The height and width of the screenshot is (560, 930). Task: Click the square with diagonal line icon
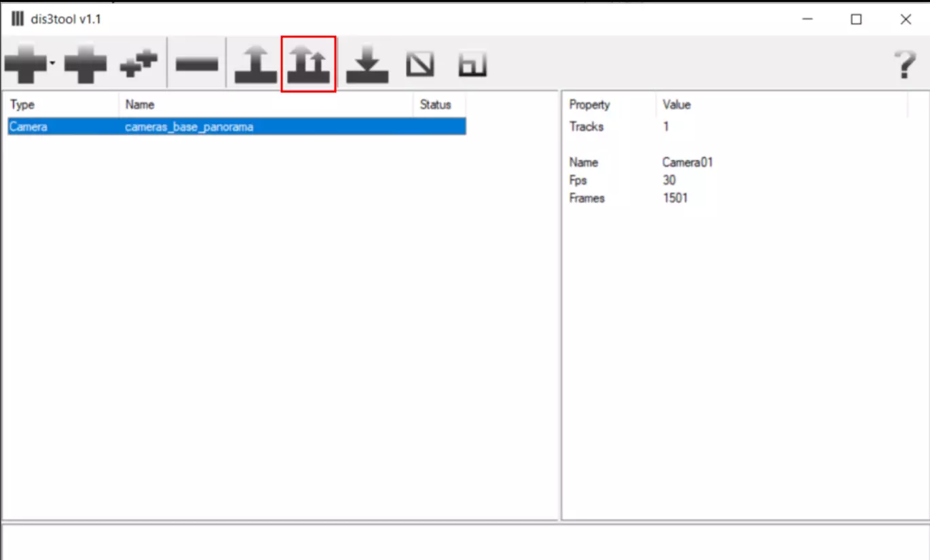tap(420, 64)
